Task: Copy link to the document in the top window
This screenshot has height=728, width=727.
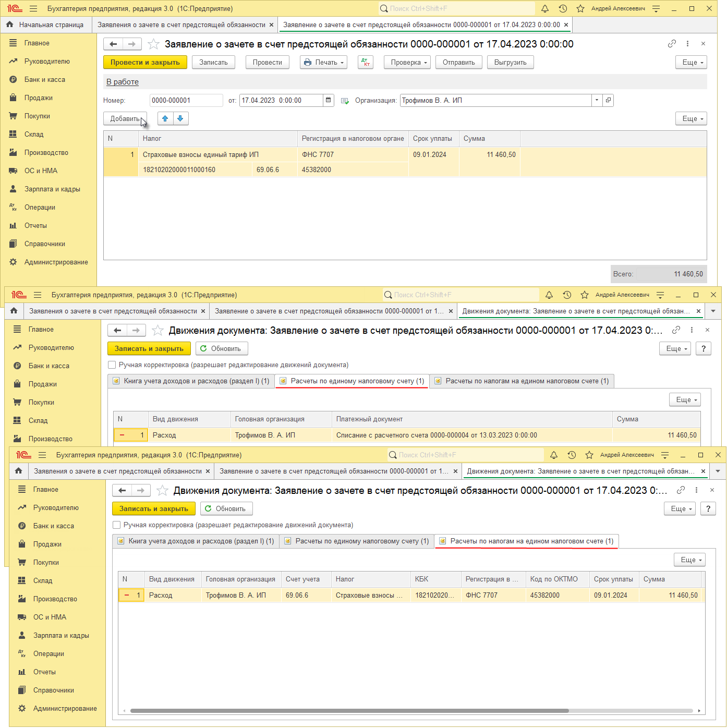Action: point(672,44)
